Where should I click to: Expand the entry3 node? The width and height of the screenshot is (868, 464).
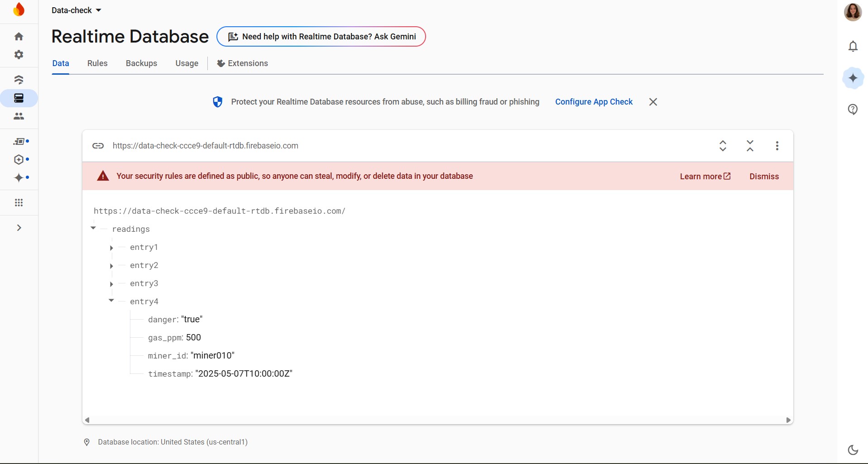pyautogui.click(x=111, y=284)
